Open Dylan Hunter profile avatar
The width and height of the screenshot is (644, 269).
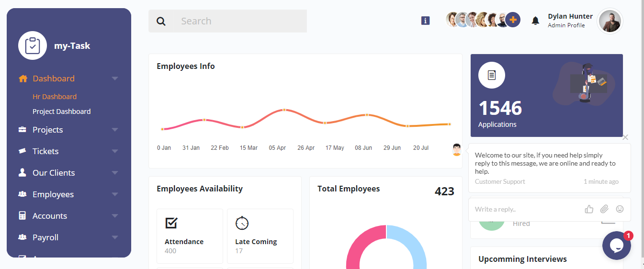click(610, 21)
